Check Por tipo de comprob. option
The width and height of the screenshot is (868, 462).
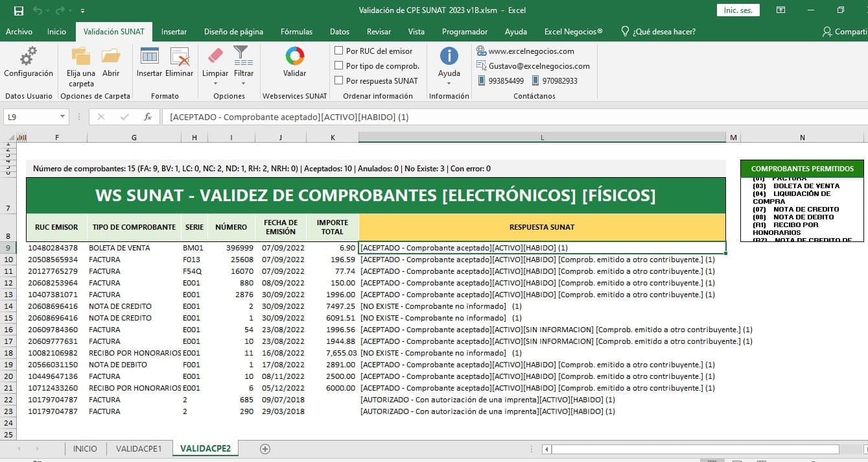pos(338,66)
